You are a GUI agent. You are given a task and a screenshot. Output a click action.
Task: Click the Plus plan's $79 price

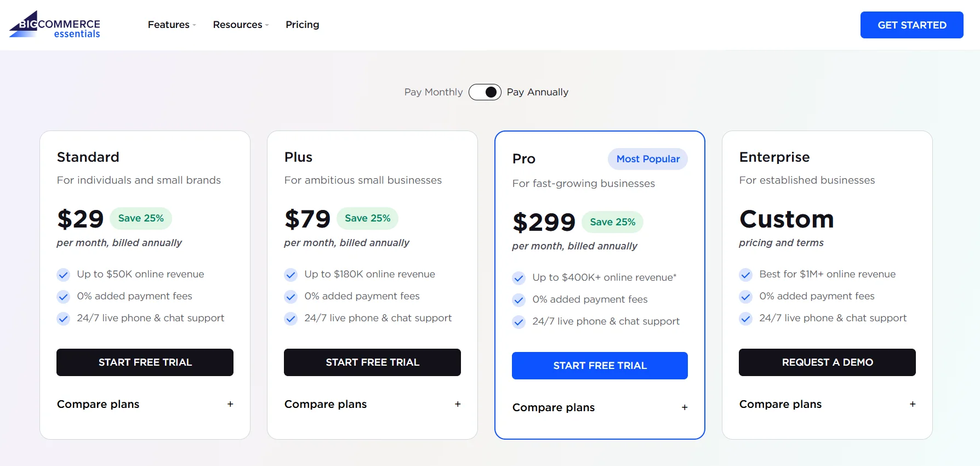click(307, 218)
